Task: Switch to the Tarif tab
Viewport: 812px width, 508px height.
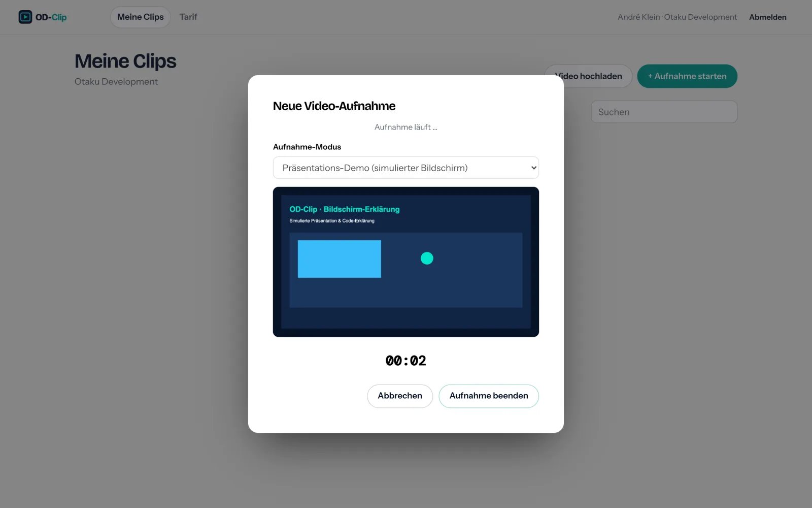Action: pyautogui.click(x=188, y=17)
